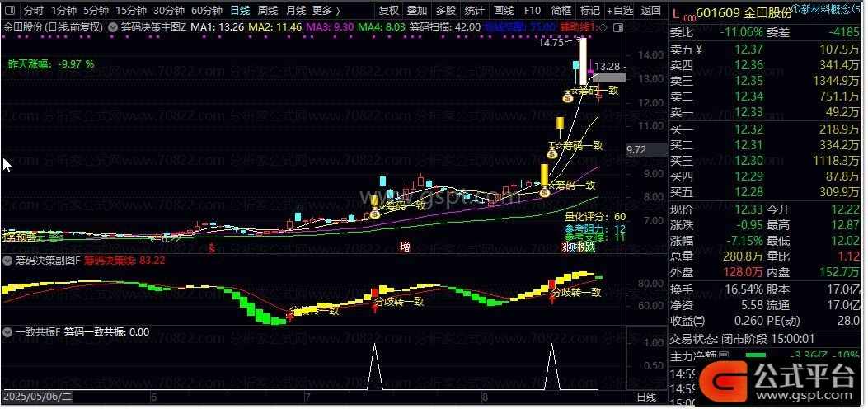Select the 5分钟 period
Viewport: 868px width, 409px height.
(96, 10)
